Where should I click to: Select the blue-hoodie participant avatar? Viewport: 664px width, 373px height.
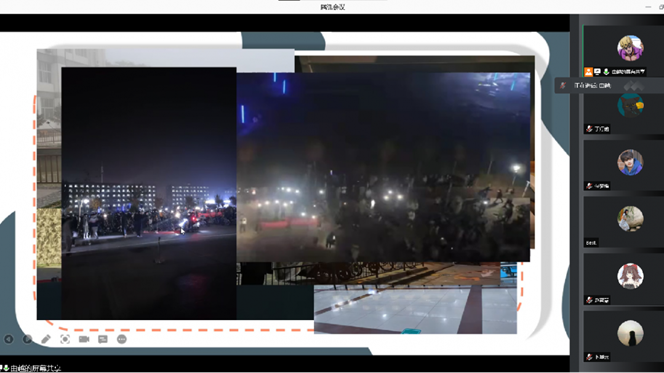[x=630, y=162]
